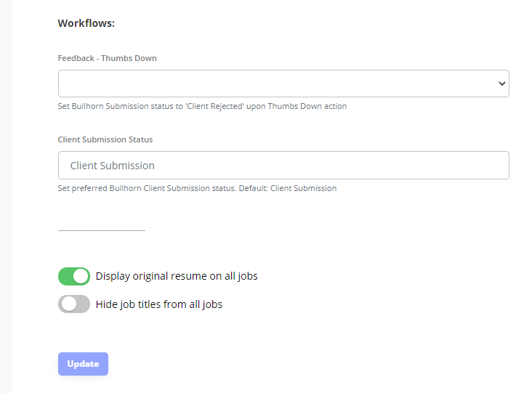532x393 pixels.
Task: Disable Display original resume on all jobs toggle
Action: [74, 276]
